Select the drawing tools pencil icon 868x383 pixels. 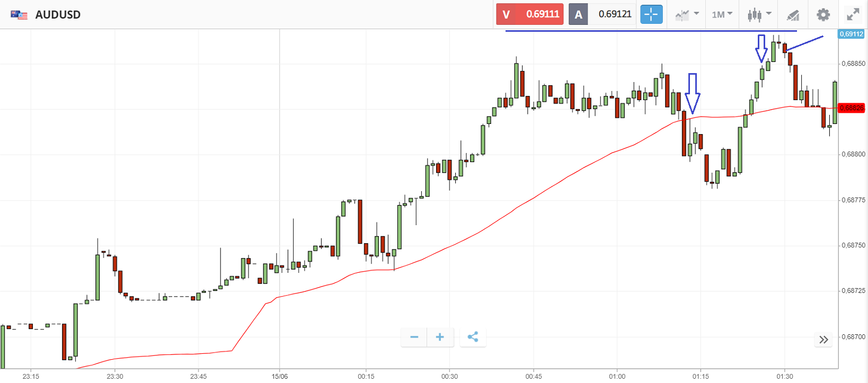tap(793, 15)
